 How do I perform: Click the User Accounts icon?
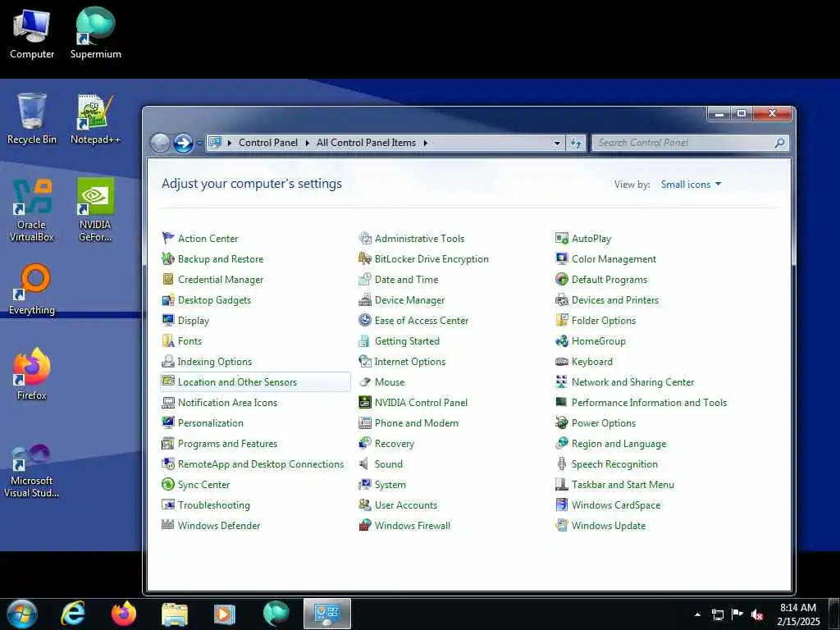365,504
